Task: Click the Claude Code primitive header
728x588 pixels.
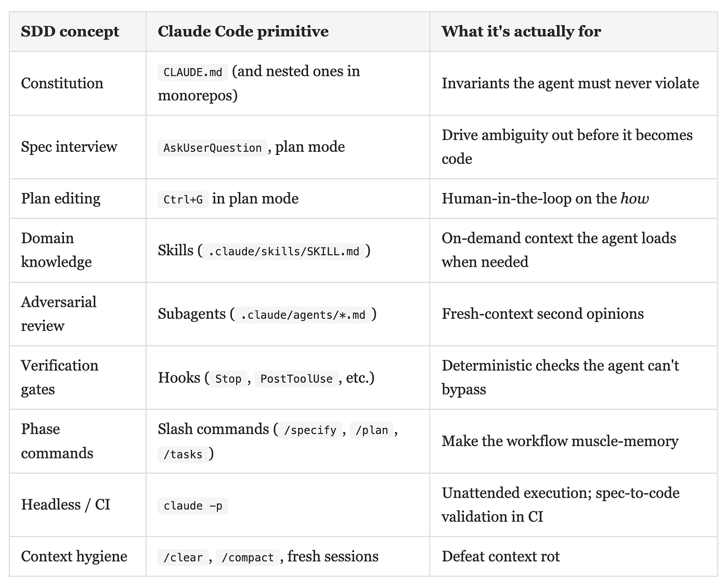Action: point(243,31)
